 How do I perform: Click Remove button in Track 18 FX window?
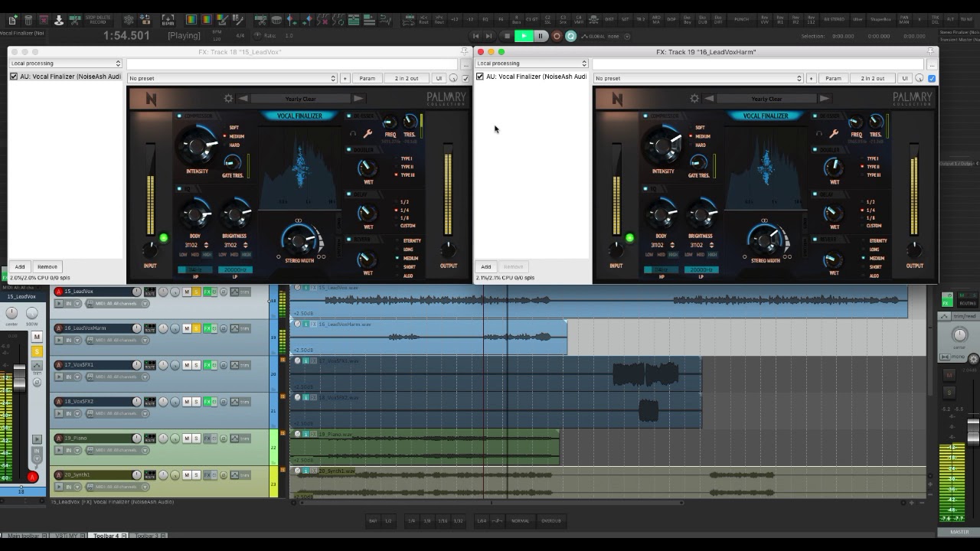tap(47, 267)
